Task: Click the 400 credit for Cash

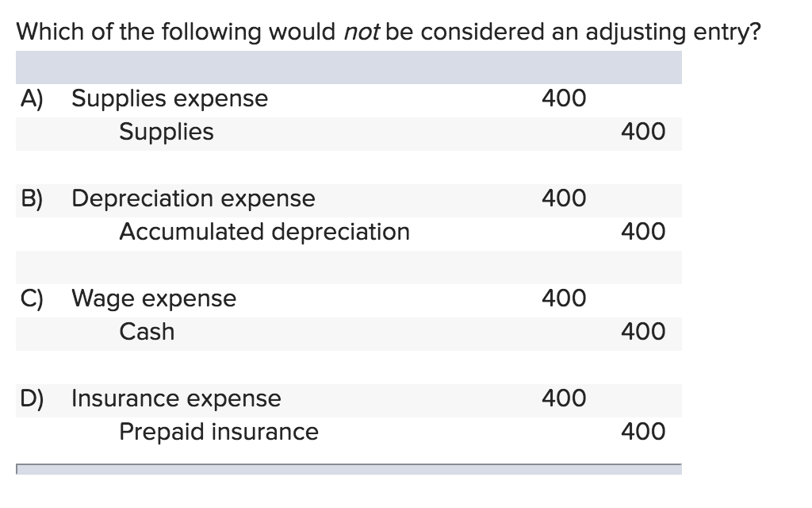Action: [x=643, y=332]
